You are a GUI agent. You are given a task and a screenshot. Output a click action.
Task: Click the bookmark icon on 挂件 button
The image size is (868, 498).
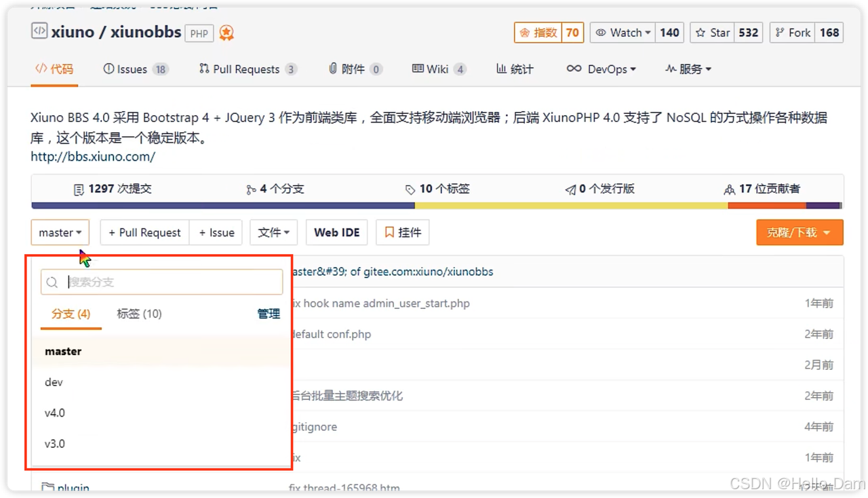click(x=389, y=232)
